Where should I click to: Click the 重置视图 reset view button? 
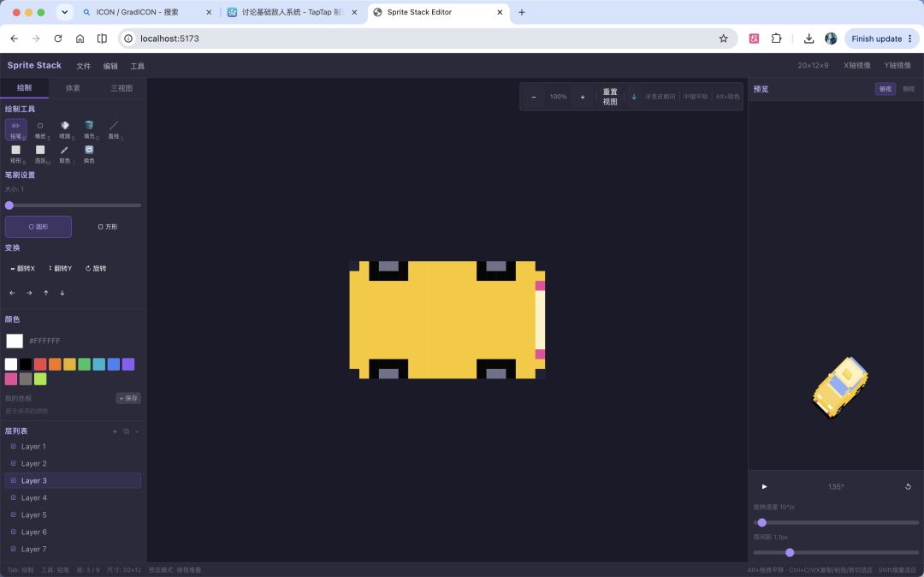coord(610,97)
